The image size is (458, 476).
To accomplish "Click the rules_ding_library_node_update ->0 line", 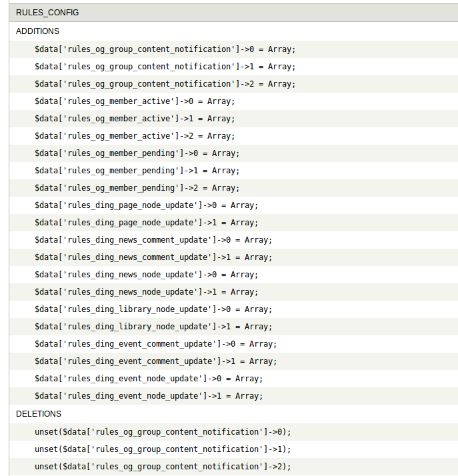I will coord(153,309).
